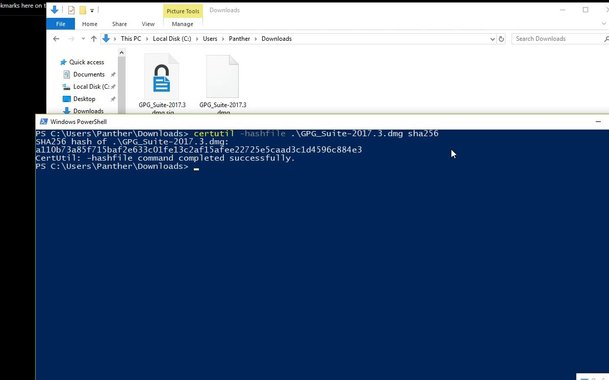Viewport: 609px width, 380px height.
Task: Click the blue down-arrow quick access toolbar icon
Action: (54, 10)
